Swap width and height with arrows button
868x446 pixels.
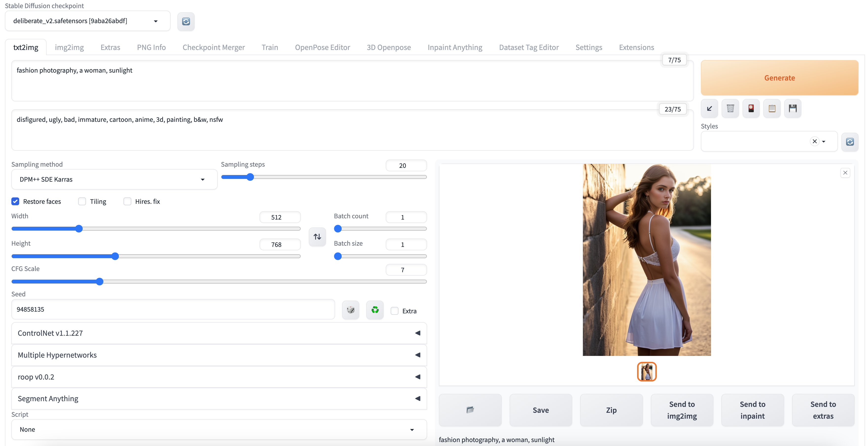[317, 237]
